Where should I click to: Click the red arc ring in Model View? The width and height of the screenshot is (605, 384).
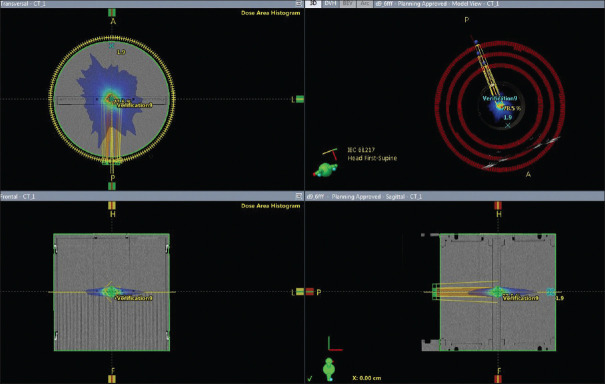[500, 105]
